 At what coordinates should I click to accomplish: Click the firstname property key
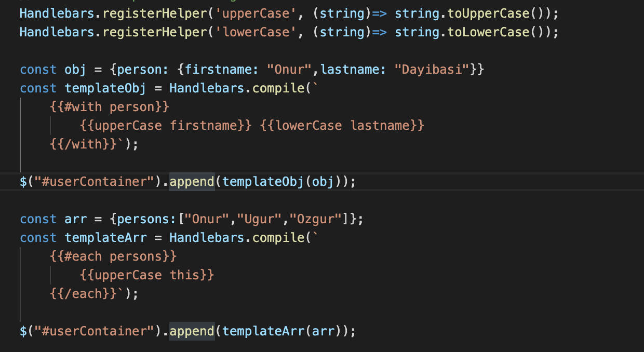(x=218, y=69)
